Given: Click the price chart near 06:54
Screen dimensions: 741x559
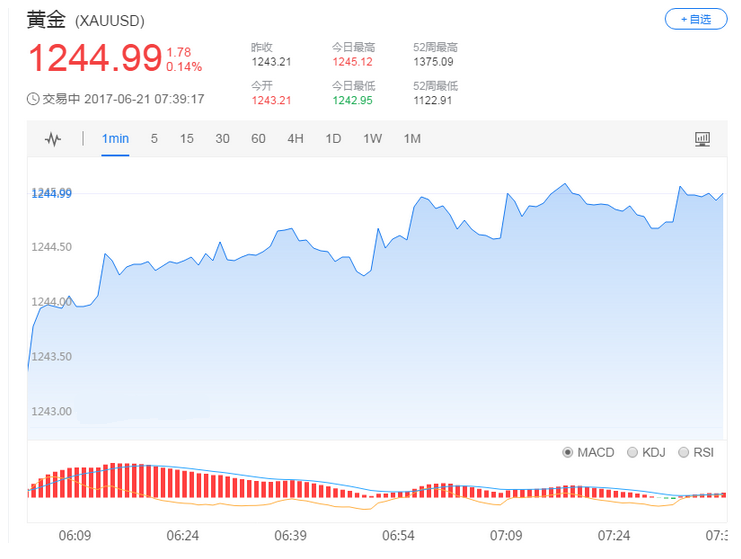Looking at the screenshot, I should [x=396, y=300].
